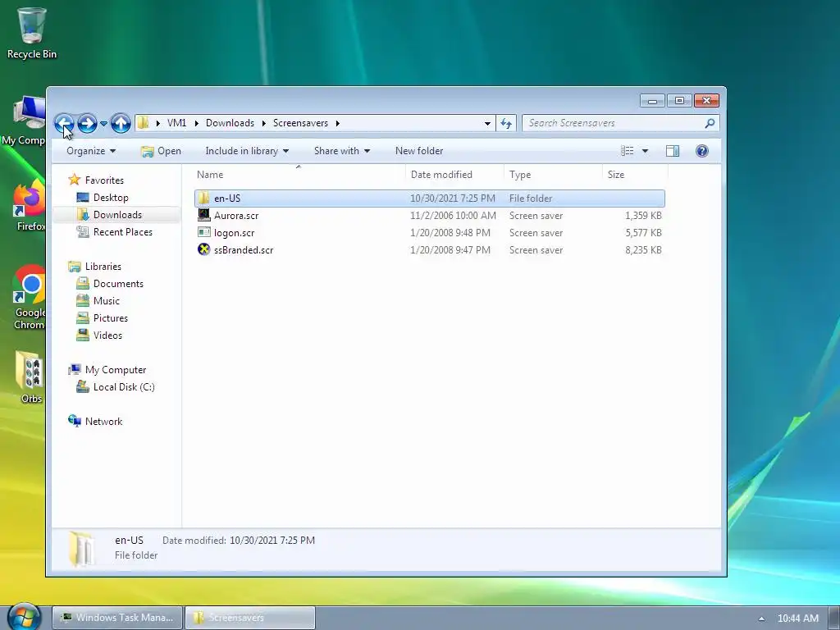The width and height of the screenshot is (840, 630).
Task: Click the logon.scr file name
Action: (234, 233)
